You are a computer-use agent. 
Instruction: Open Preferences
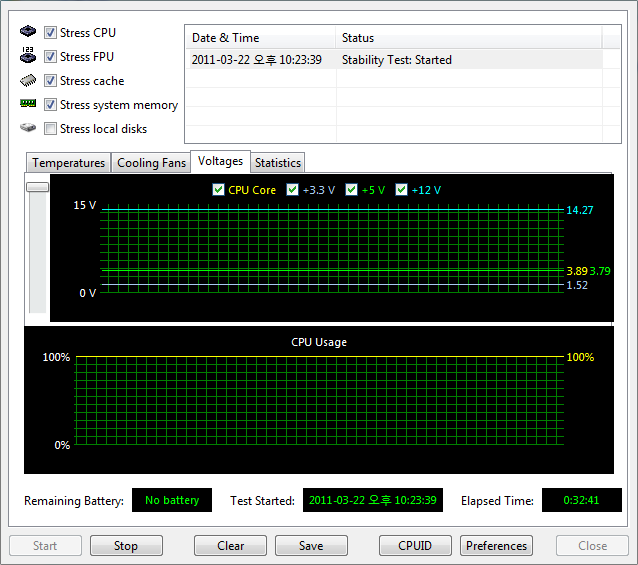coord(496,545)
